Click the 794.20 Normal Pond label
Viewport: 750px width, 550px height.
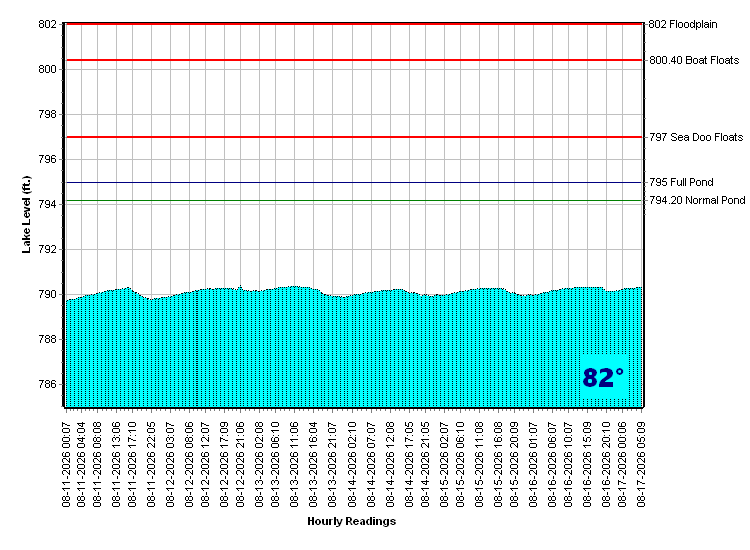697,200
